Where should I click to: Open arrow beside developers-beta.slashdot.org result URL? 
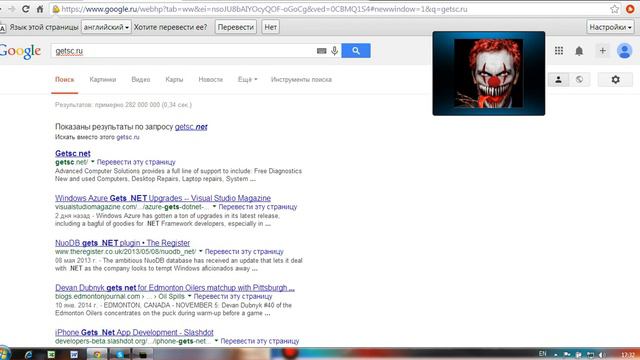[216, 341]
